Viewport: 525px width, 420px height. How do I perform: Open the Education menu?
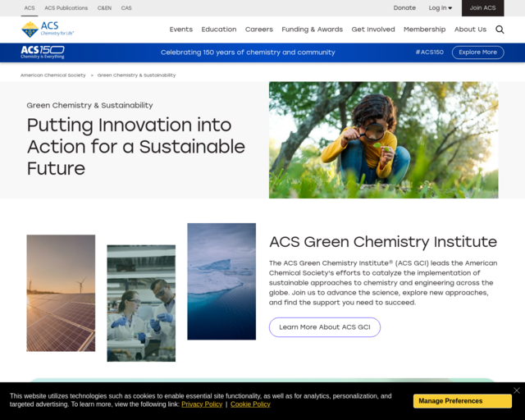click(219, 30)
